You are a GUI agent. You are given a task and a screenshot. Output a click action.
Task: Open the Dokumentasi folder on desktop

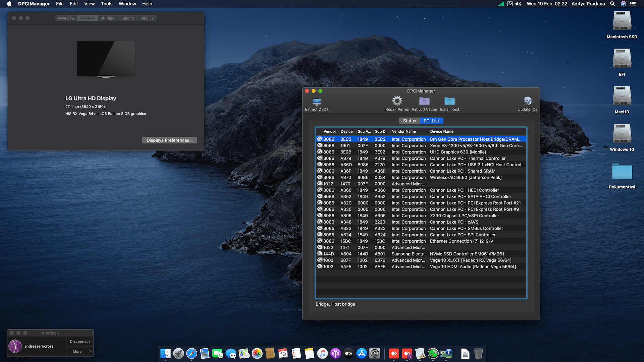622,172
